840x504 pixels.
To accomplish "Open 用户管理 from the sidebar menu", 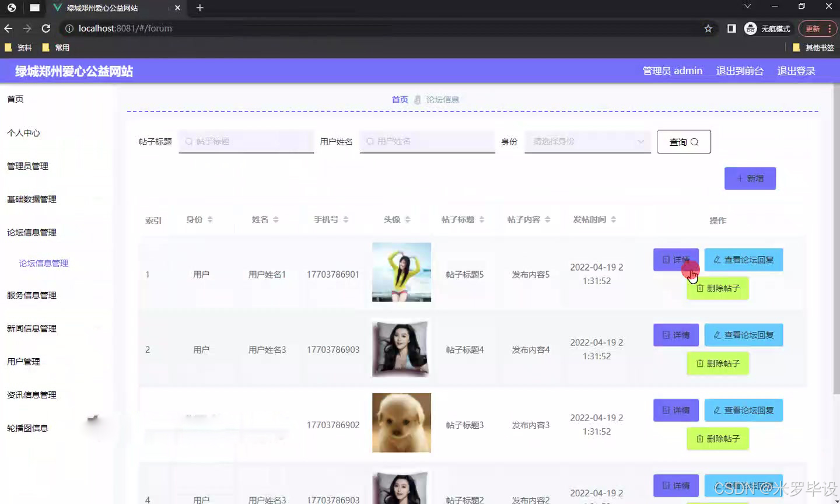I will (23, 361).
